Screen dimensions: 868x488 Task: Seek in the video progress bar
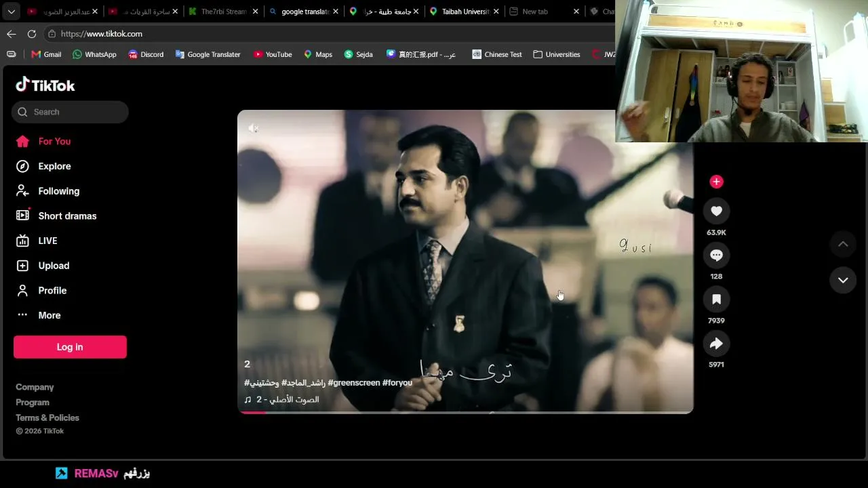(x=465, y=411)
